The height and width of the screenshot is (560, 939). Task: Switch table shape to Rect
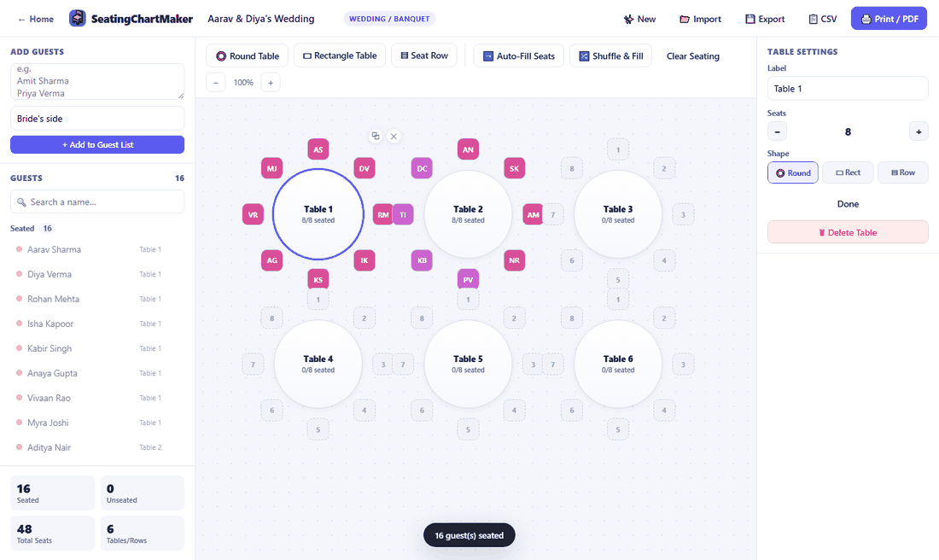pos(848,172)
